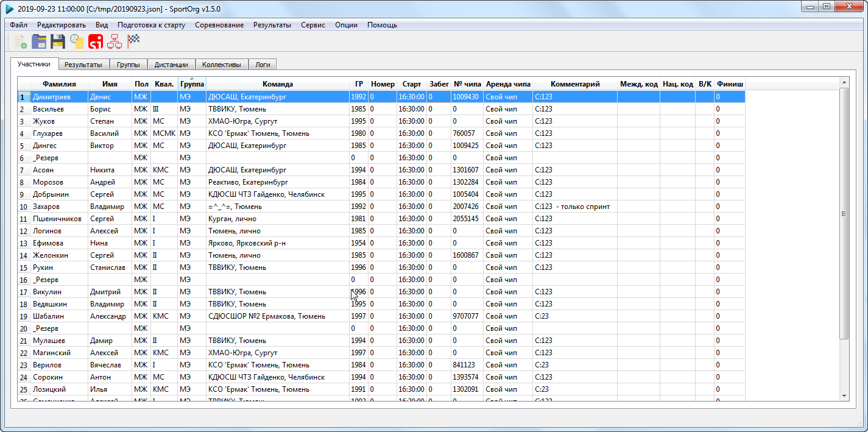
Task: Open the Сервис menu
Action: click(313, 25)
